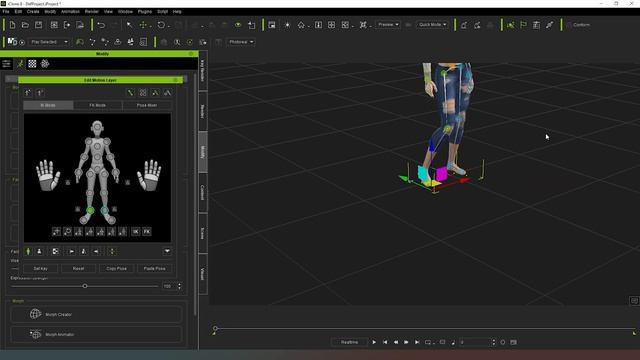The image size is (640, 360).
Task: Click the Morph Animator globe icon
Action: coord(36,334)
